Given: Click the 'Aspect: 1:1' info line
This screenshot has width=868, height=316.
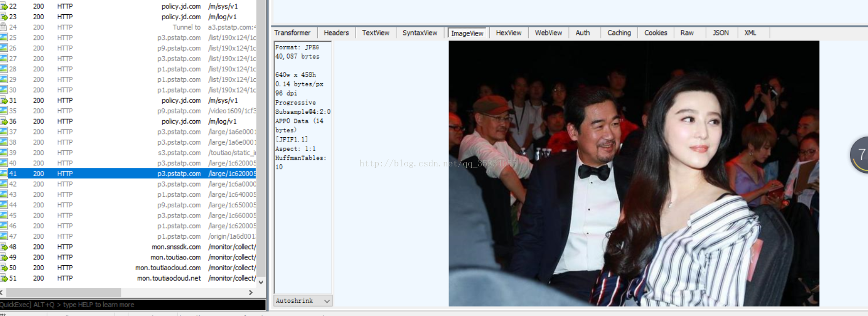Looking at the screenshot, I should (296, 149).
